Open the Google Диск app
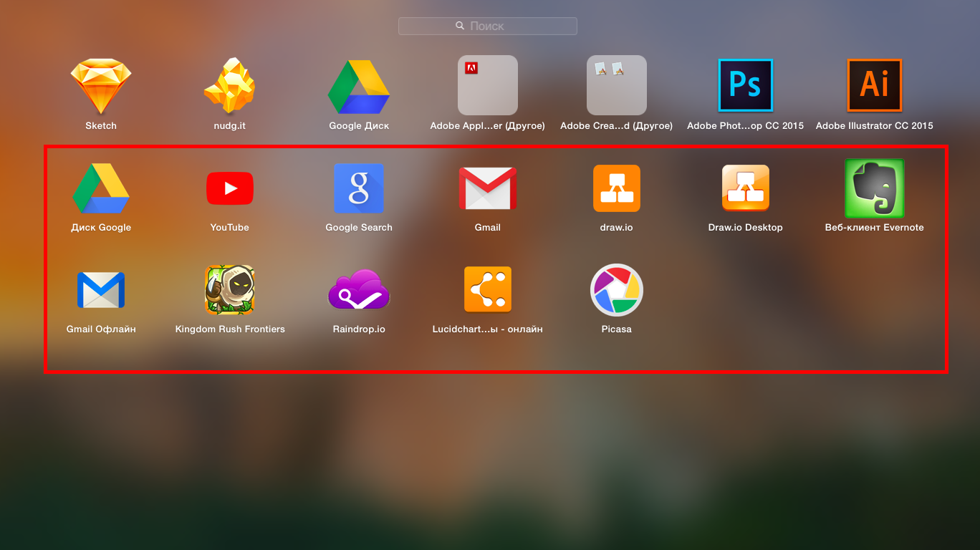The width and height of the screenshot is (980, 550). click(359, 87)
